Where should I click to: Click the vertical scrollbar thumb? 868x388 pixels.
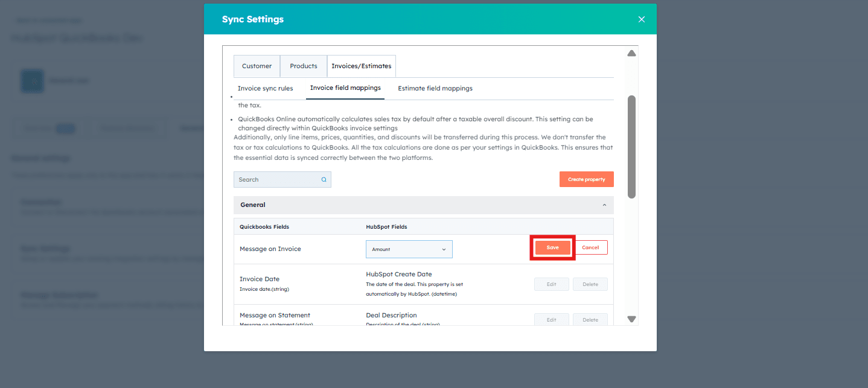tap(632, 147)
